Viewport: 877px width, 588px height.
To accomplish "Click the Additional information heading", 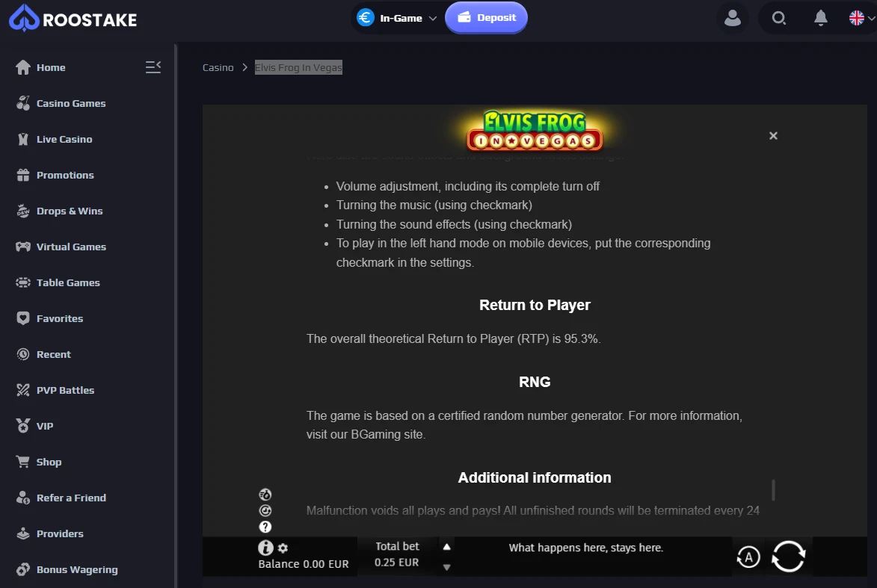I will tap(535, 478).
